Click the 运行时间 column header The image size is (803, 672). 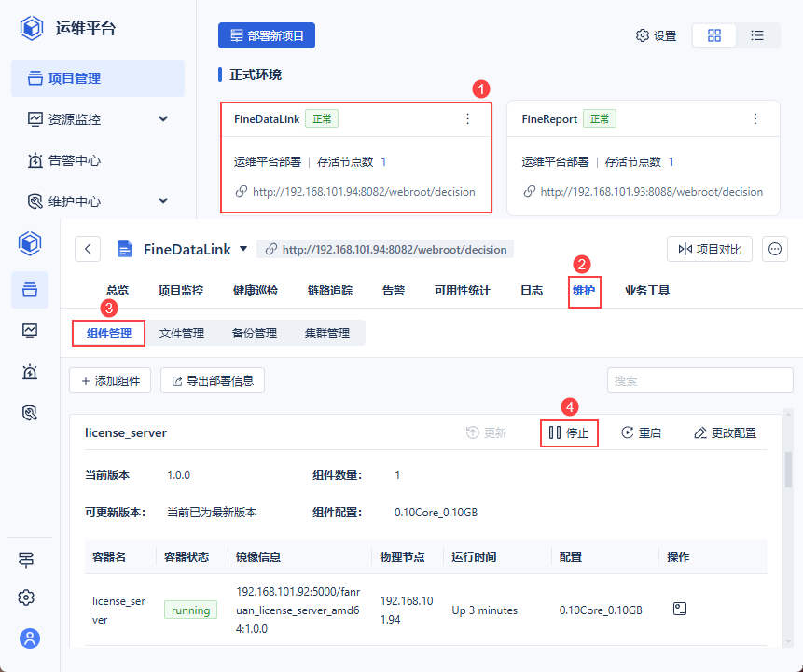pyautogui.click(x=474, y=556)
